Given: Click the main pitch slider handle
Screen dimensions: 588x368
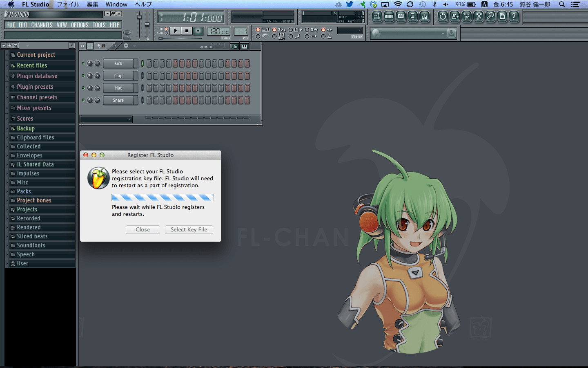Looking at the screenshot, I should tap(147, 24).
